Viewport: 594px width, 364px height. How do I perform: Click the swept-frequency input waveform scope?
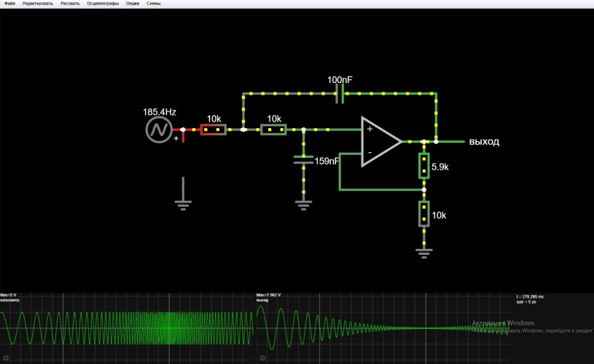(127, 328)
